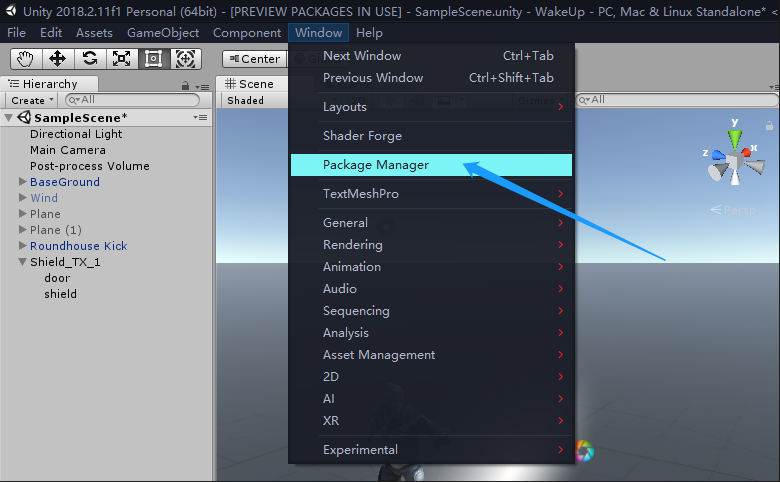Select the Hand tool
780x482 pixels.
[26, 59]
